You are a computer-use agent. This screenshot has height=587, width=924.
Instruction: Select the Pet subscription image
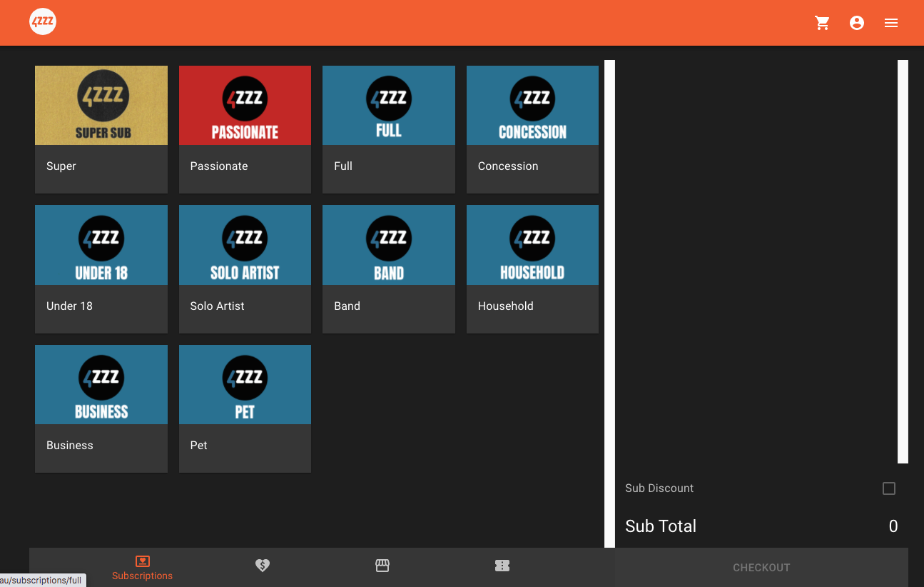click(245, 385)
